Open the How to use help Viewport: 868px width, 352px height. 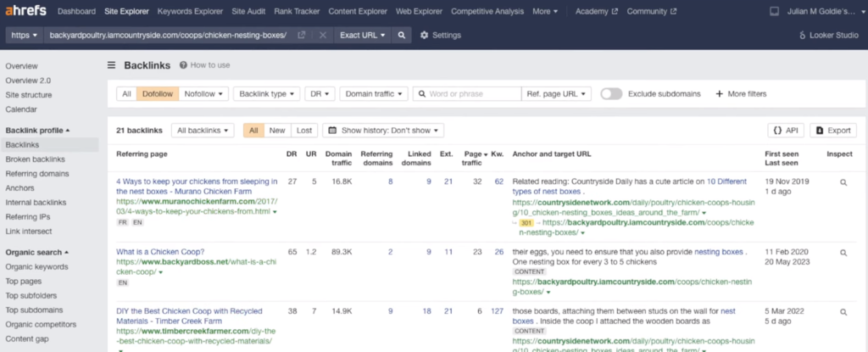(204, 65)
